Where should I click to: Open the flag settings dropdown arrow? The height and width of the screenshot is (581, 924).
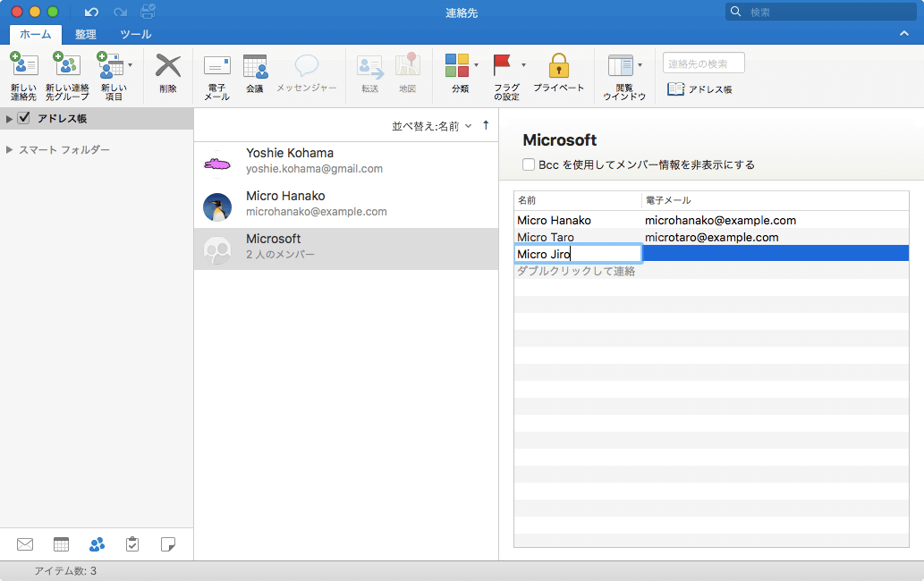click(x=523, y=65)
